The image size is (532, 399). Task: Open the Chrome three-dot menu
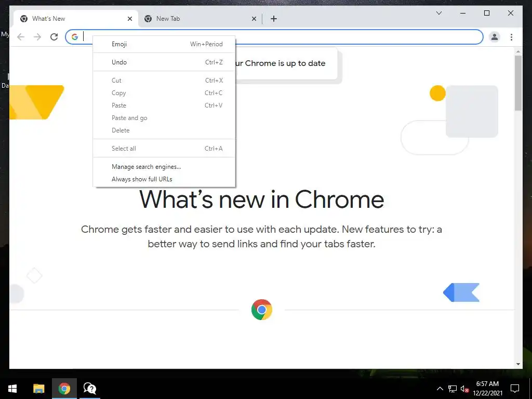(511, 37)
